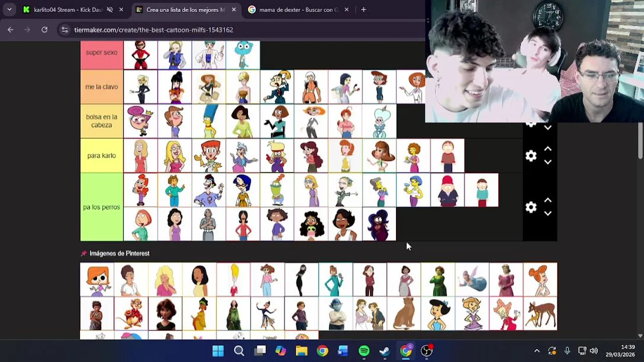Viewport: 644px width, 362px height.
Task: Open volume control in system tray
Action: (x=594, y=351)
